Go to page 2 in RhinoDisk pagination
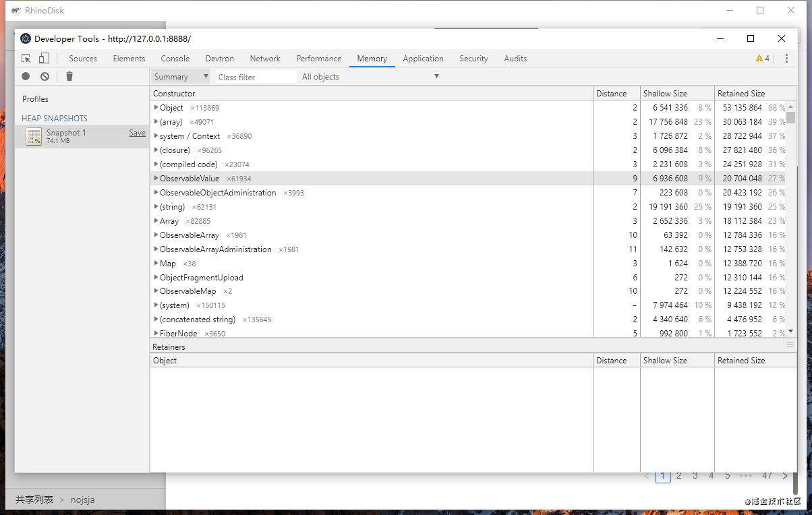 [678, 475]
